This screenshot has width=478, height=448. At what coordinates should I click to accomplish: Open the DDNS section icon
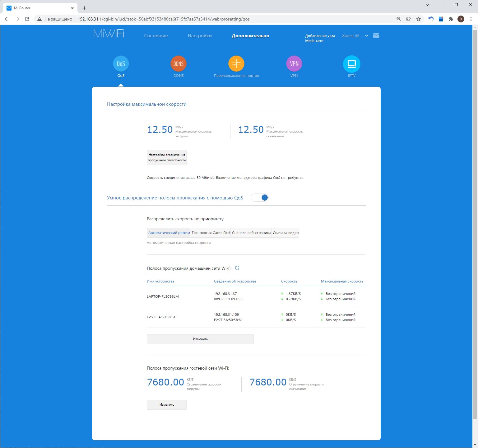coord(179,64)
